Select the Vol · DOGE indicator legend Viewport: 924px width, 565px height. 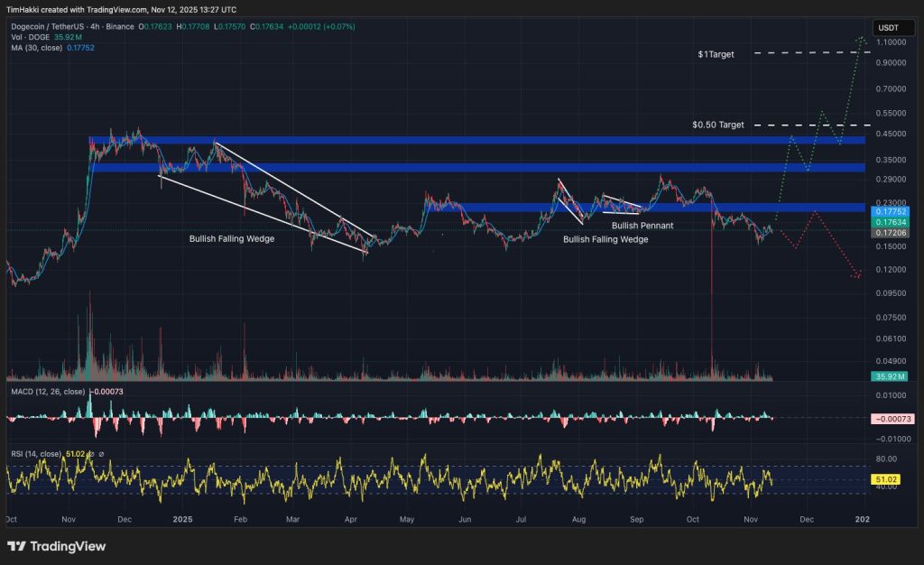(x=32, y=37)
